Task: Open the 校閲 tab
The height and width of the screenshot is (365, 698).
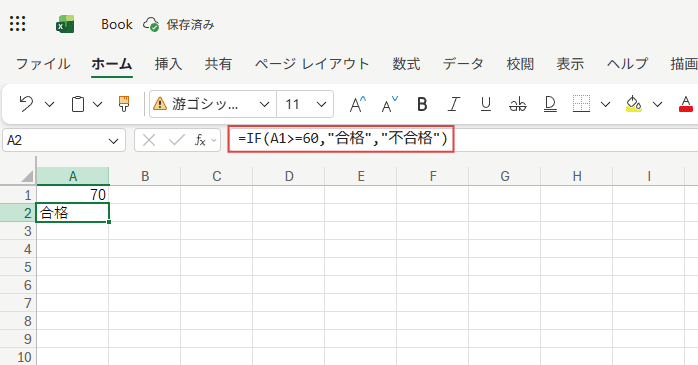Action: click(520, 64)
